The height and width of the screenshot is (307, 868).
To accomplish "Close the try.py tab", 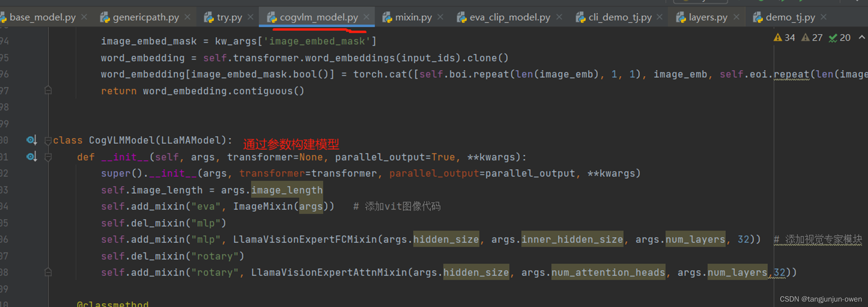I will pyautogui.click(x=250, y=17).
